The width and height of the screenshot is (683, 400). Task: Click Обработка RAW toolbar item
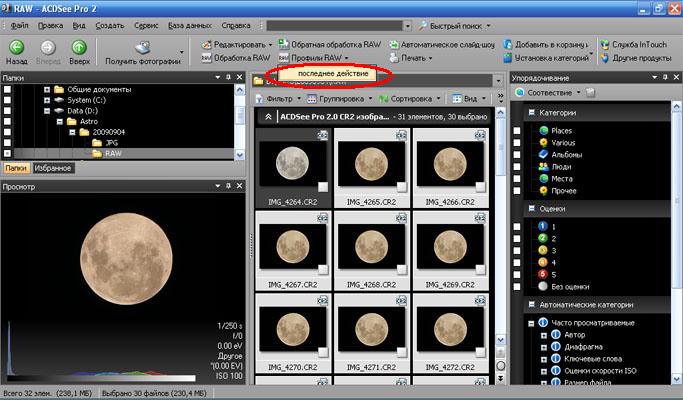(x=236, y=58)
